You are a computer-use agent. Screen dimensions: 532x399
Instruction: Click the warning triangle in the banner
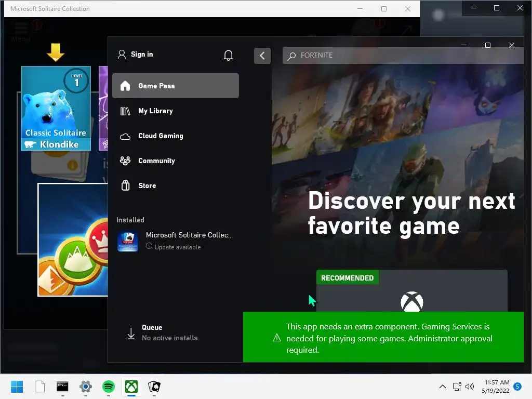(x=277, y=338)
